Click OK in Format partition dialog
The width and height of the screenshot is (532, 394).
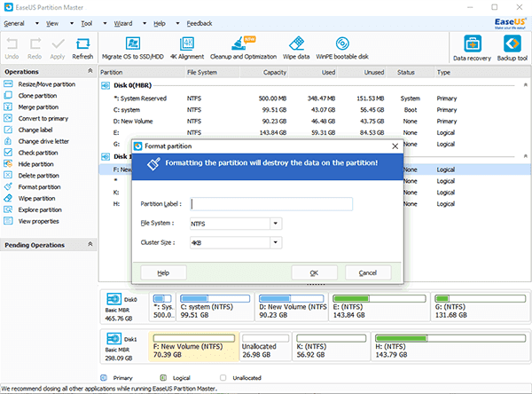click(x=314, y=272)
